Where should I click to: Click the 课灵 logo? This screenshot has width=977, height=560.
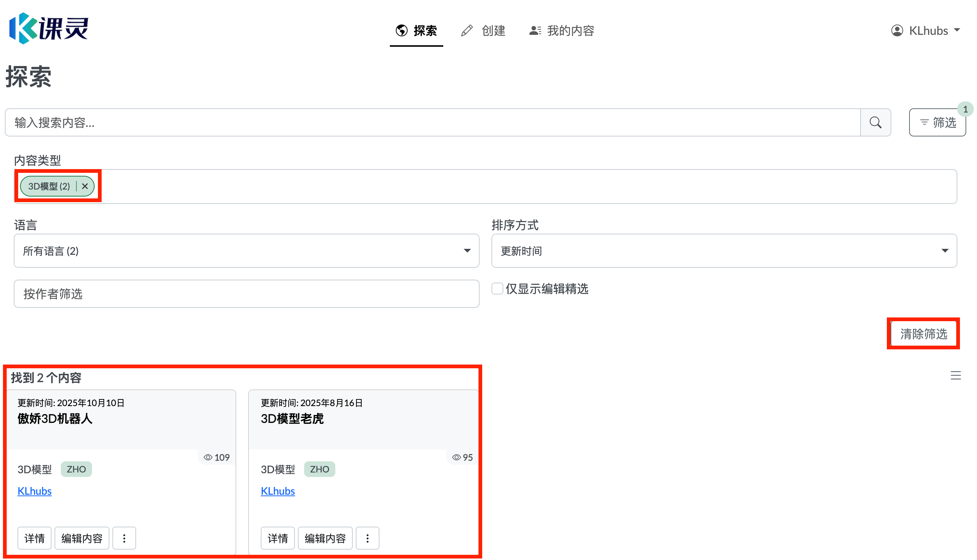pyautogui.click(x=49, y=29)
